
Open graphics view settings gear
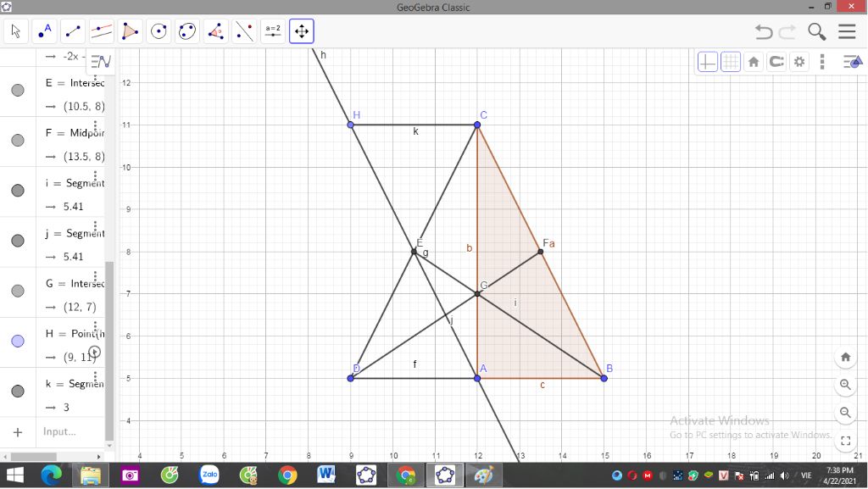click(799, 61)
